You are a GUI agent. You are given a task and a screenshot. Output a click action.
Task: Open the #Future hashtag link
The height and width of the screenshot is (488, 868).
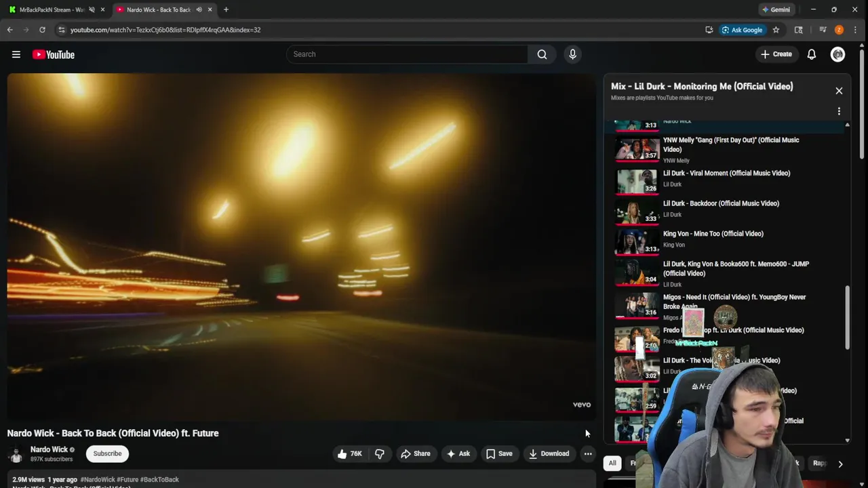[127, 480]
